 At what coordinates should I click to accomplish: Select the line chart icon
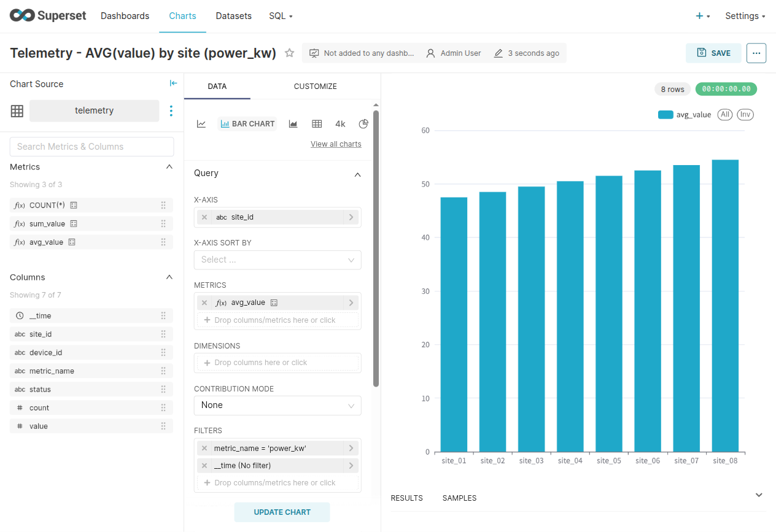pyautogui.click(x=201, y=124)
